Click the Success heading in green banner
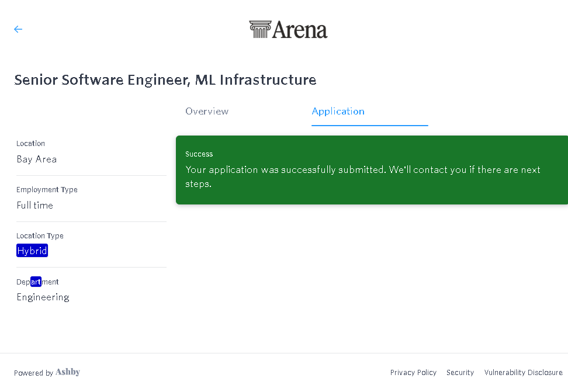Image resolution: width=568 pixels, height=392 pixels. pyautogui.click(x=199, y=154)
